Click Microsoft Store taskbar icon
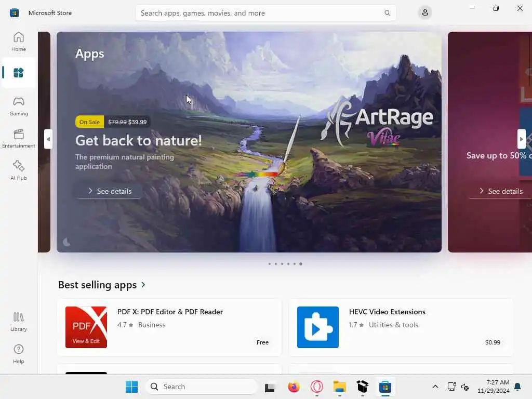The image size is (532, 399). [385, 387]
